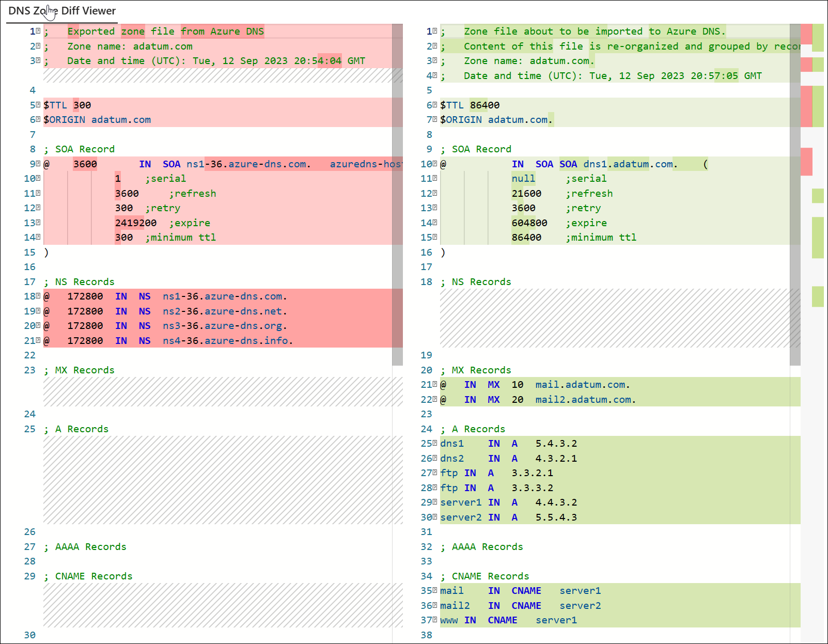Click the change marker beside right line 21

pyautogui.click(x=435, y=385)
